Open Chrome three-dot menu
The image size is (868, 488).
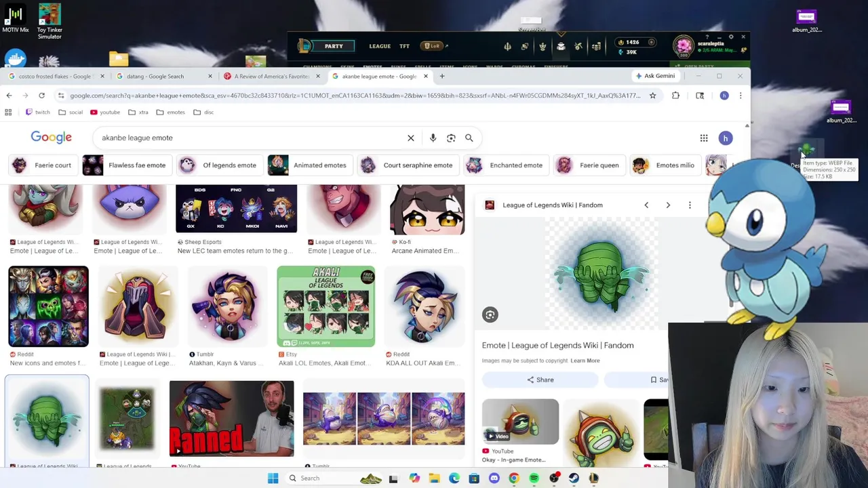741,96
